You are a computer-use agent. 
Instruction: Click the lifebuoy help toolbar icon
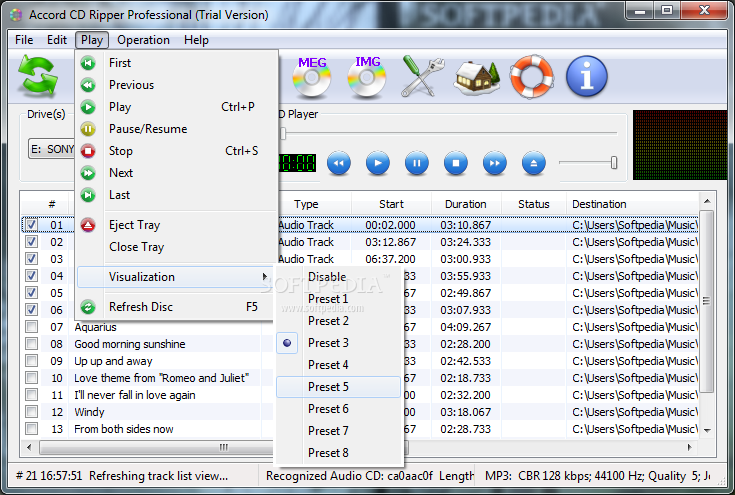click(x=532, y=77)
